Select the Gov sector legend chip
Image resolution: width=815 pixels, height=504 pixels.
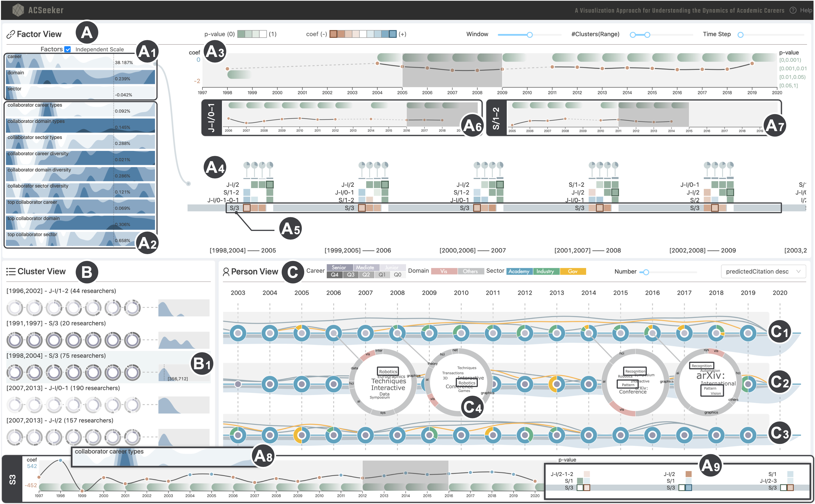[x=573, y=271]
